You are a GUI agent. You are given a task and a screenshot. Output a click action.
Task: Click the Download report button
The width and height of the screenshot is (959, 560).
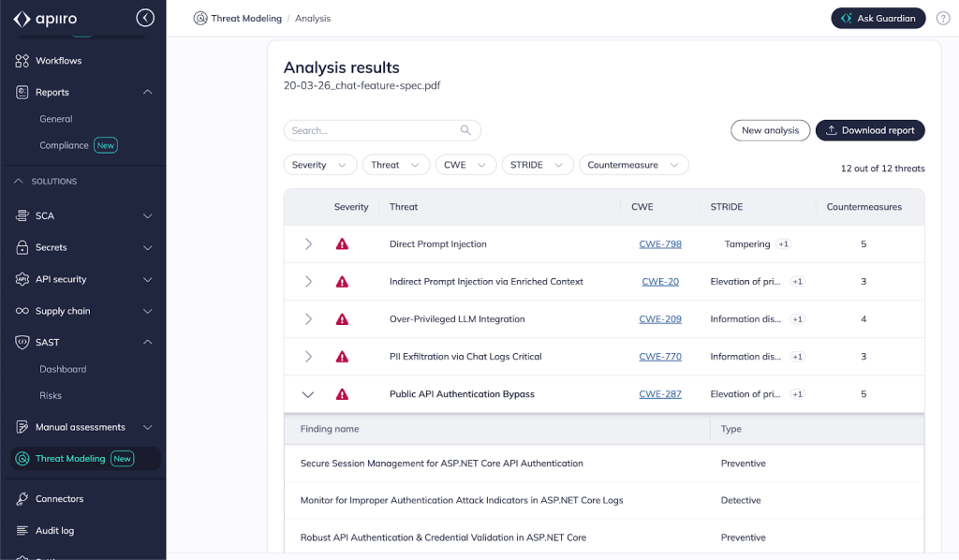869,130
